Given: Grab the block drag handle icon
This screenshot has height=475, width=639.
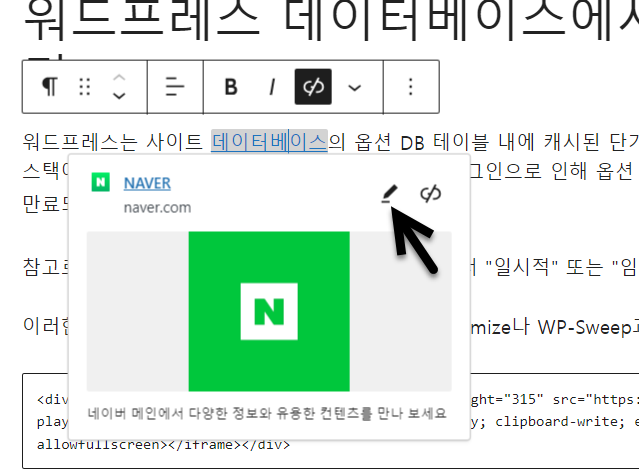Looking at the screenshot, I should point(84,87).
